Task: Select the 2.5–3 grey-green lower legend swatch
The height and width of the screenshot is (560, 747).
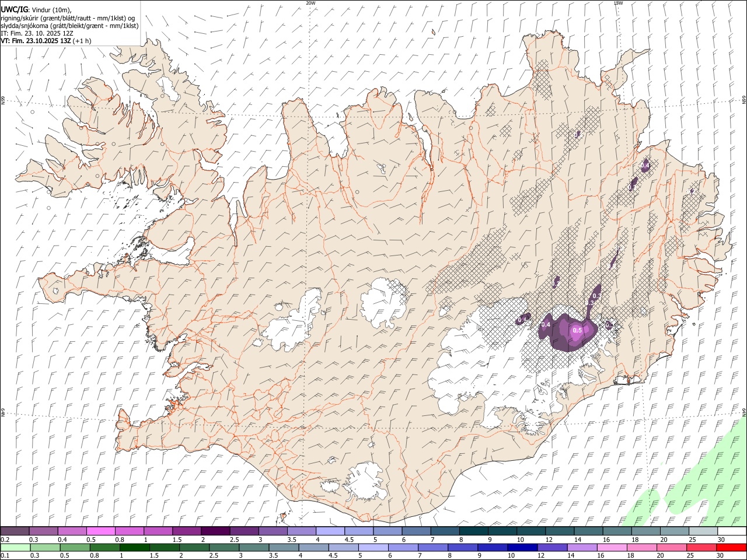Action: click(x=224, y=548)
